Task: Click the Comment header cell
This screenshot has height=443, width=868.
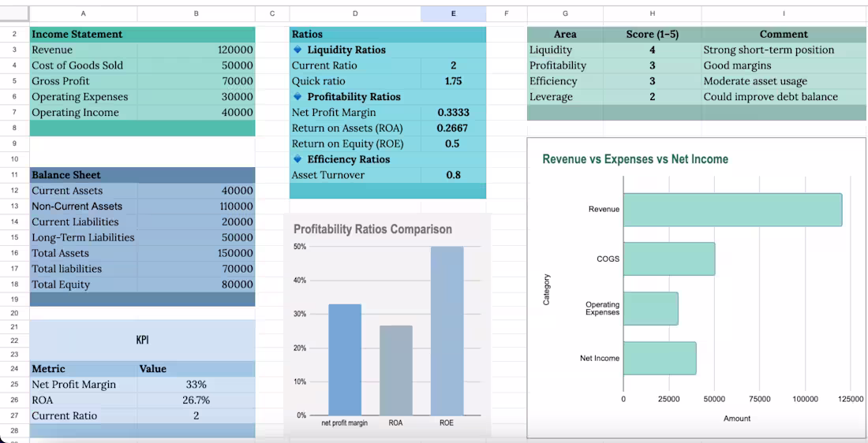Action: pyautogui.click(x=784, y=35)
